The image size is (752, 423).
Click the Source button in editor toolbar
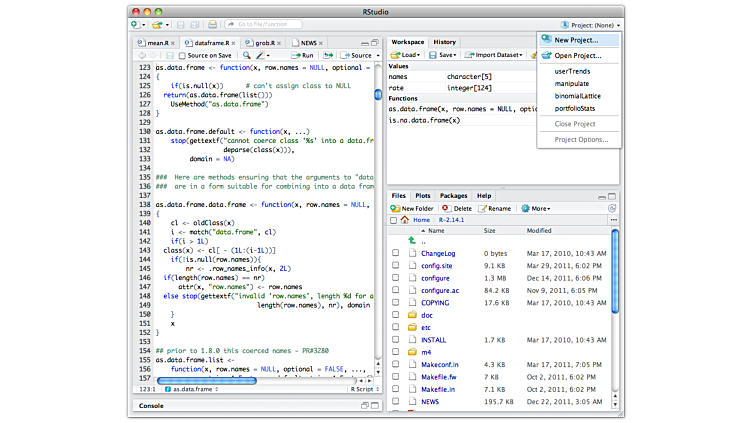pyautogui.click(x=357, y=55)
